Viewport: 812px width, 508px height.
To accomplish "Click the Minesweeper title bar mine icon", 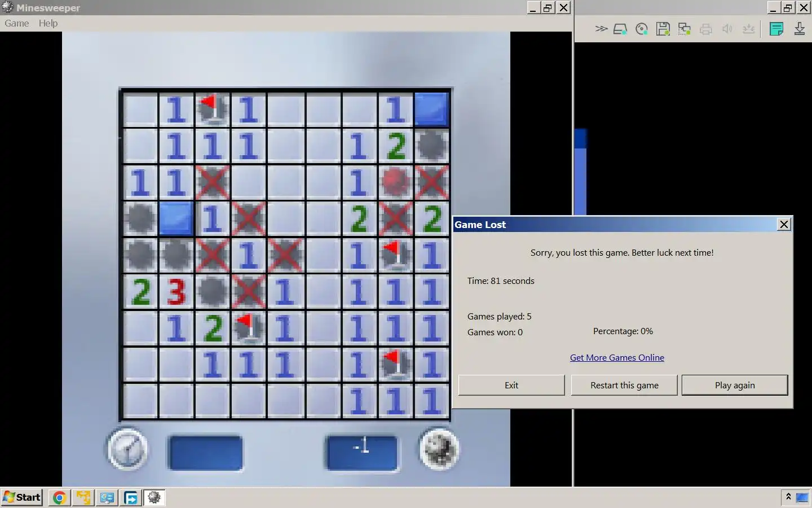I will (7, 7).
